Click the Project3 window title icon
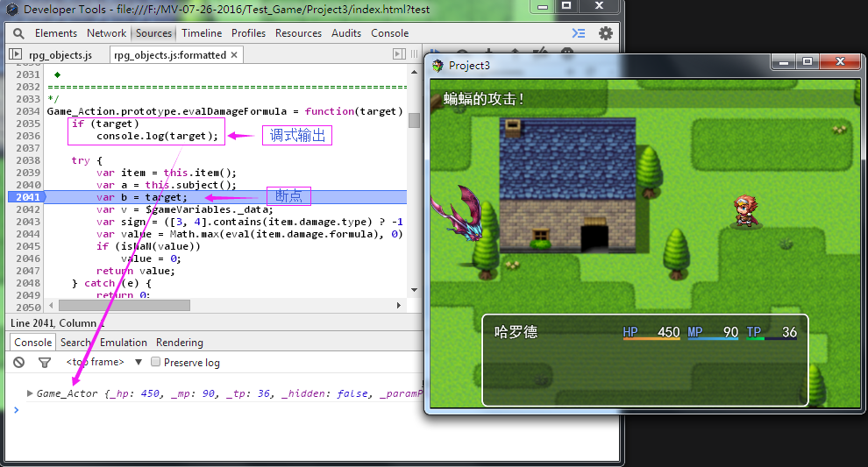The image size is (868, 467). [x=438, y=66]
